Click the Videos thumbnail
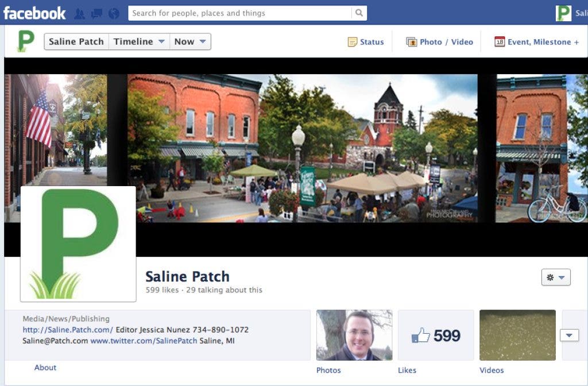The image size is (588, 386). click(x=517, y=335)
